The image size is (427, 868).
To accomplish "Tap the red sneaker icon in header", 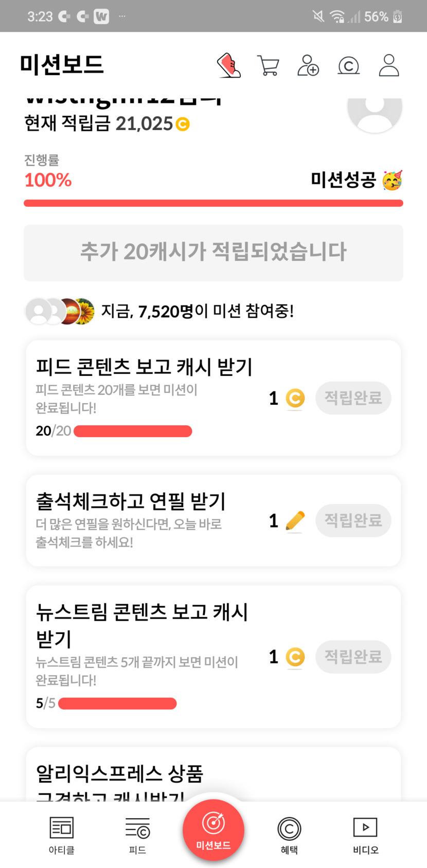I will 229,65.
